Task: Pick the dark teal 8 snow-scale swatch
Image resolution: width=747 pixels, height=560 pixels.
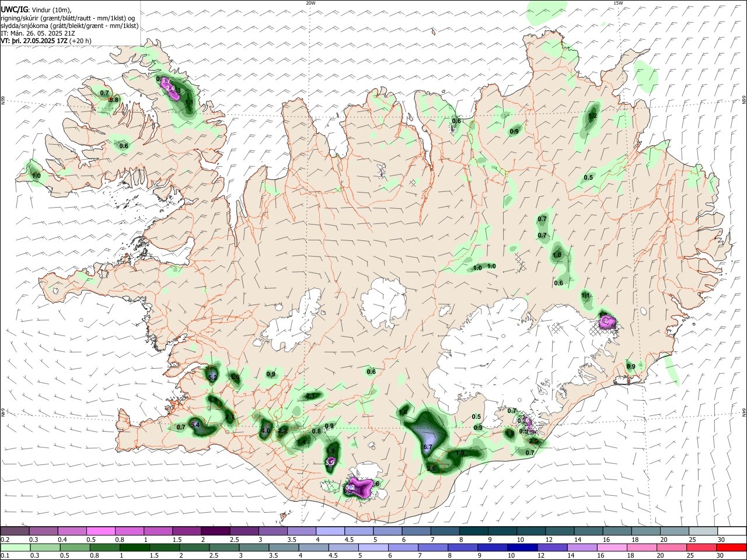Action: 473,531
